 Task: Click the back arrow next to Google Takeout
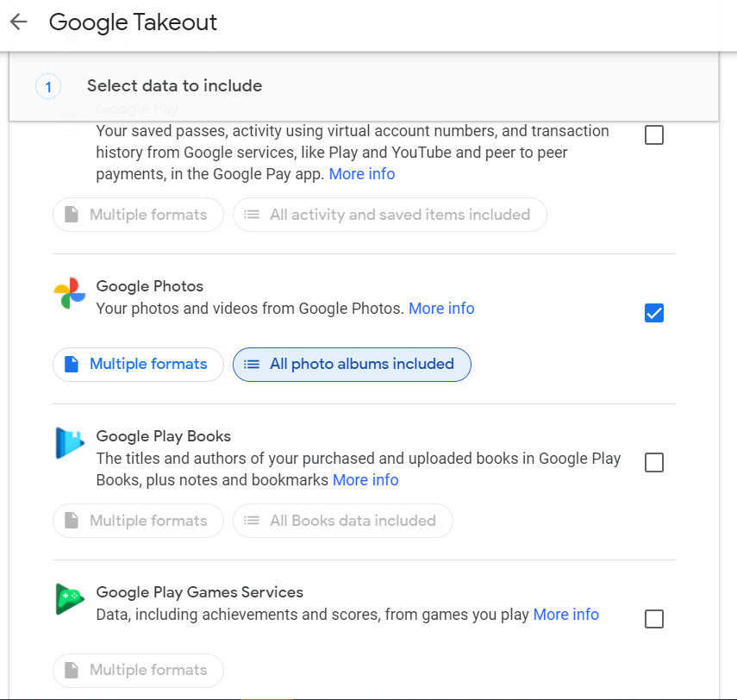[x=19, y=22]
